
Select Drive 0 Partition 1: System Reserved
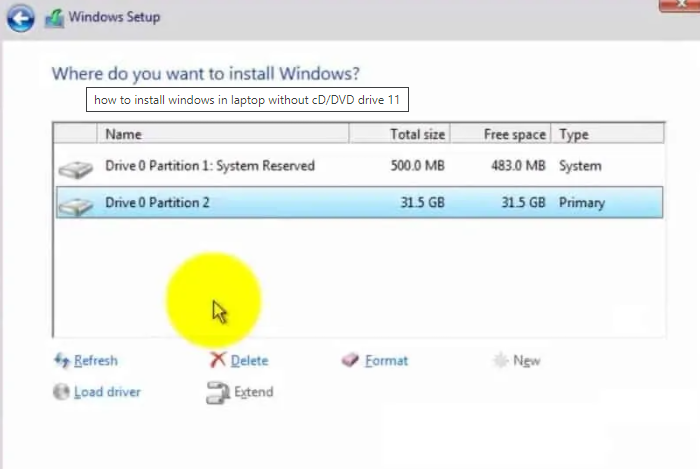[x=359, y=166]
